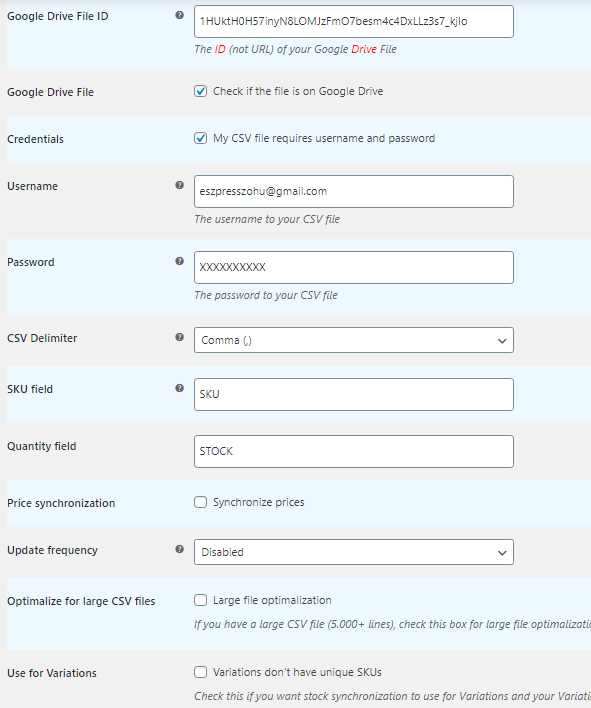Open help tooltip for Update frequency

tap(179, 549)
